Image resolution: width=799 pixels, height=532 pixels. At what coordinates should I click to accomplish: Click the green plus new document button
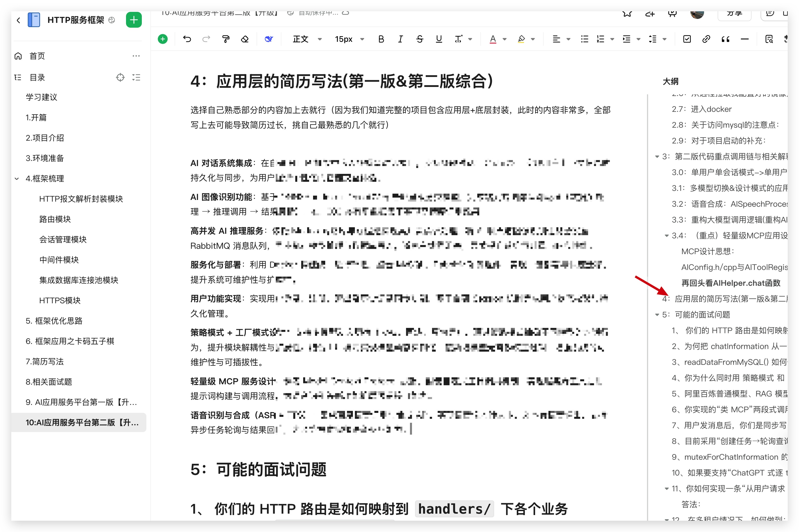tap(134, 20)
